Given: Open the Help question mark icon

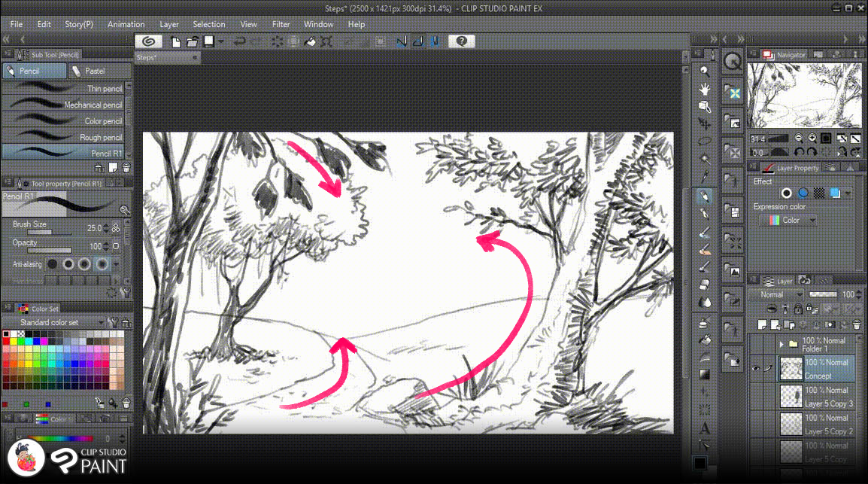Looking at the screenshot, I should (x=462, y=41).
